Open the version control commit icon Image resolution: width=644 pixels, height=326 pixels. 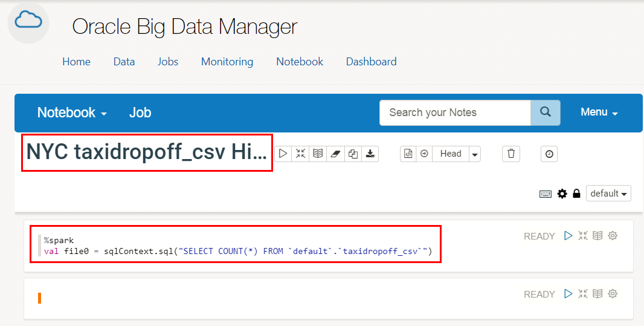(408, 154)
